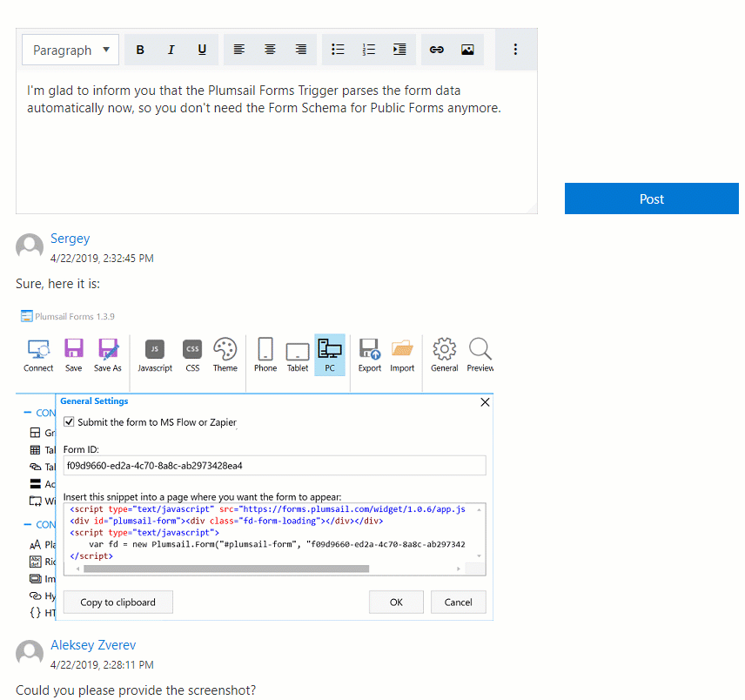The height and width of the screenshot is (700, 745).
Task: Increase indent with the indent icon
Action: (x=399, y=50)
